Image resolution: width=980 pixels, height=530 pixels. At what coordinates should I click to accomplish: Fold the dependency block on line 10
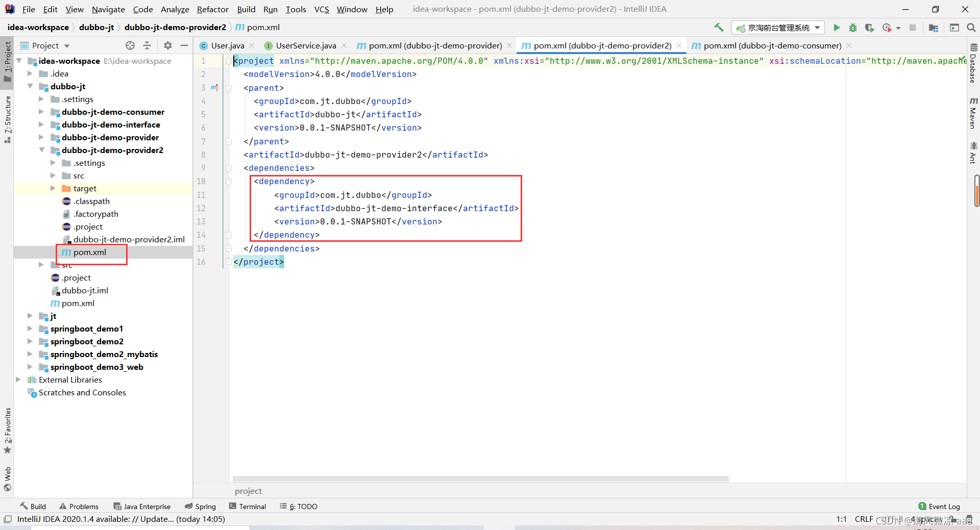click(229, 182)
